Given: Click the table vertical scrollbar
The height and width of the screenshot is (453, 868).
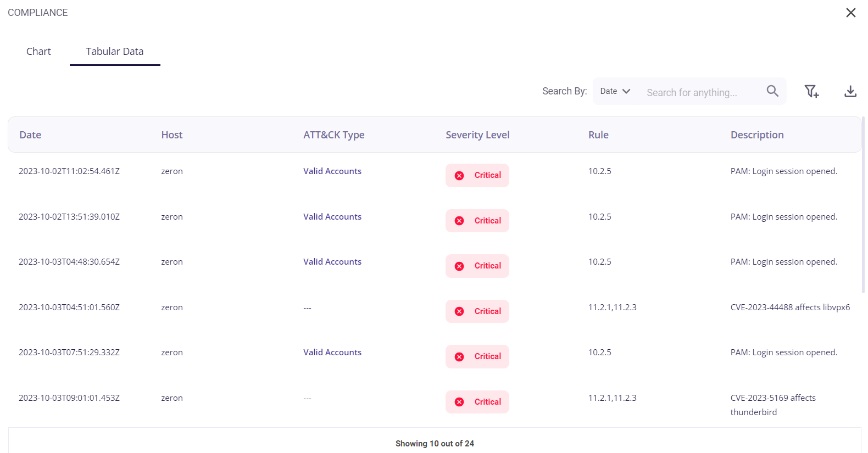Looking at the screenshot, I should click(863, 204).
